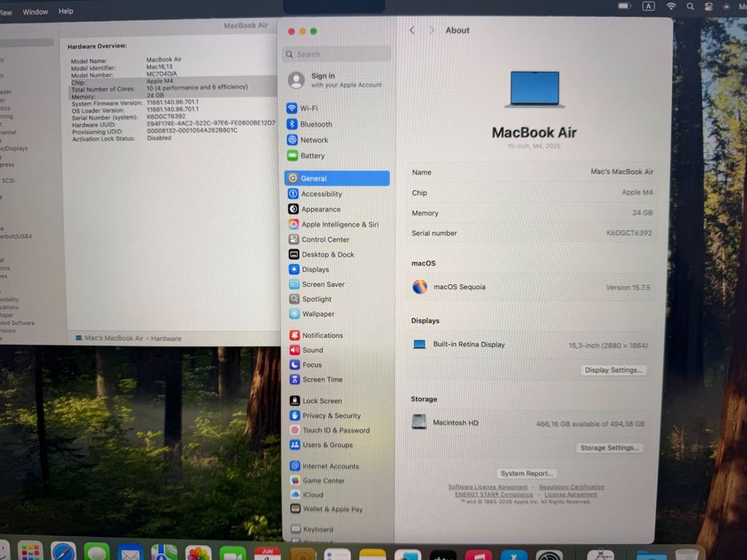Select the General sidebar item
Screen dimensions: 747x560
(337, 178)
